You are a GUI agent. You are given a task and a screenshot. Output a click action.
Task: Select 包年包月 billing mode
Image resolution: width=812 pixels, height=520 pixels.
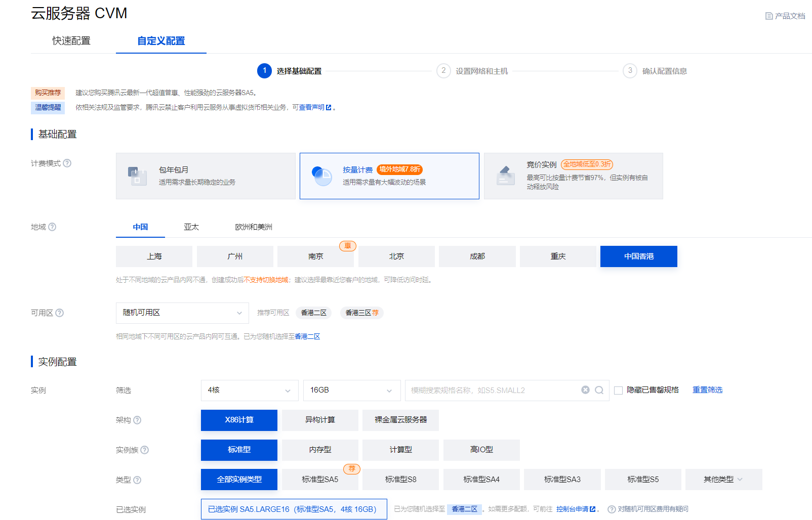pos(206,176)
